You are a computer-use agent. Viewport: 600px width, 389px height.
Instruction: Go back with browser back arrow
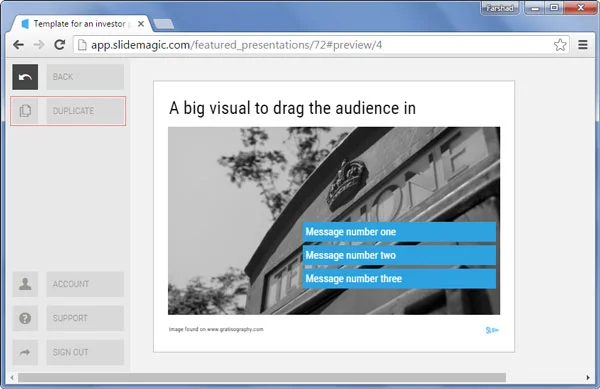tap(18, 45)
